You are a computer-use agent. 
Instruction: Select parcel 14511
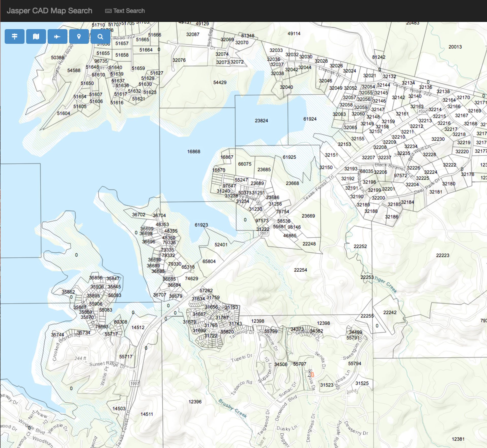click(x=147, y=414)
